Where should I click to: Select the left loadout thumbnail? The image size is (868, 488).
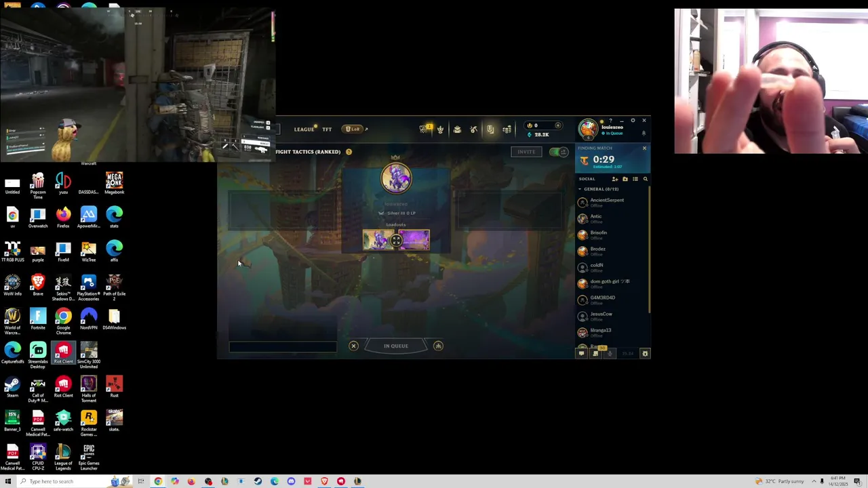(378, 240)
